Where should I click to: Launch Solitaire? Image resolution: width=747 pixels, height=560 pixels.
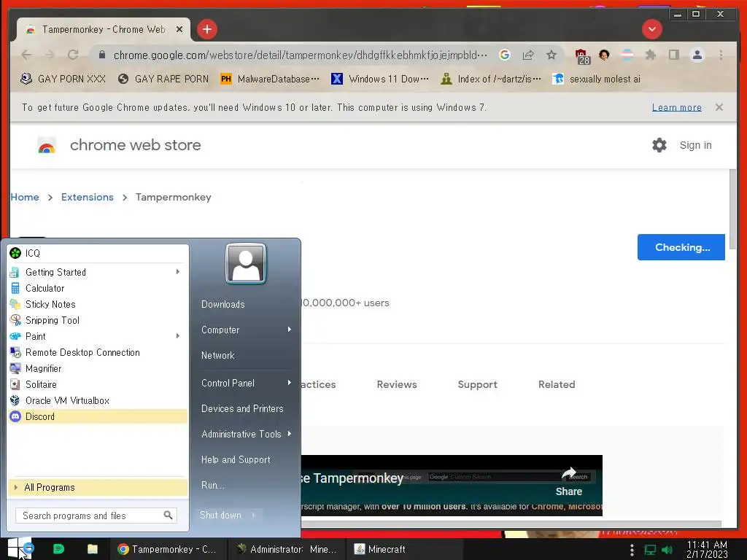[98, 384]
